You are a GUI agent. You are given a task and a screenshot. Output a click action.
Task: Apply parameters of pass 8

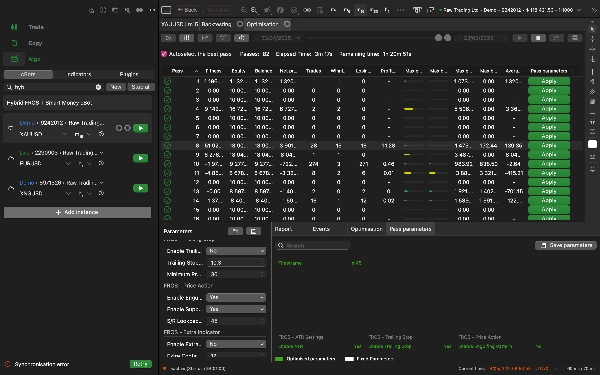click(549, 145)
